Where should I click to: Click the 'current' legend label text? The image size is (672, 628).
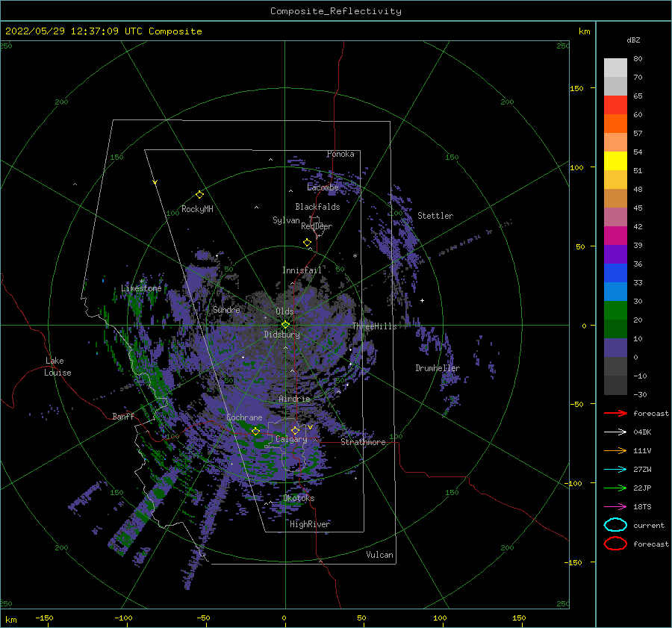[x=649, y=525]
